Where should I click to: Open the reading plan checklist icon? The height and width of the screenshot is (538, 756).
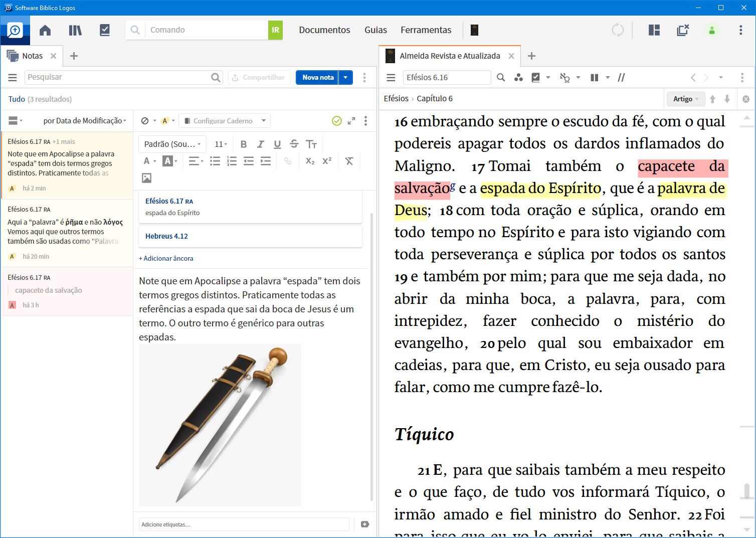click(x=105, y=30)
